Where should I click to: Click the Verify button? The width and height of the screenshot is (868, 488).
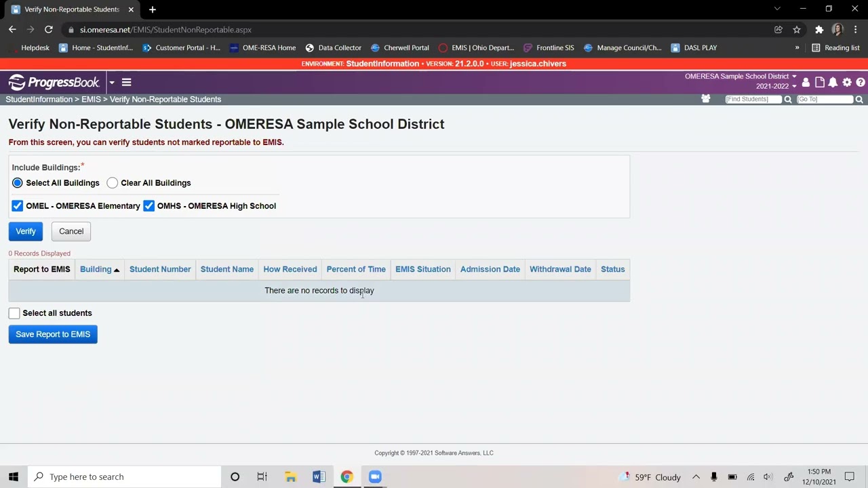[26, 231]
